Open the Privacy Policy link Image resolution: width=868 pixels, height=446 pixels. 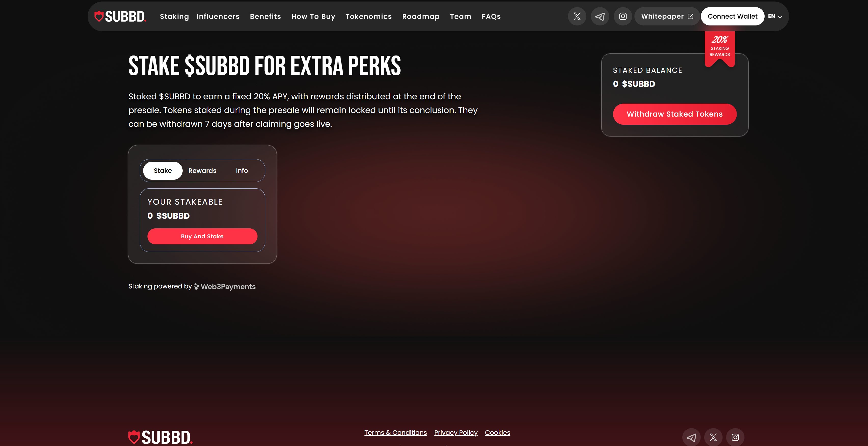(456, 433)
